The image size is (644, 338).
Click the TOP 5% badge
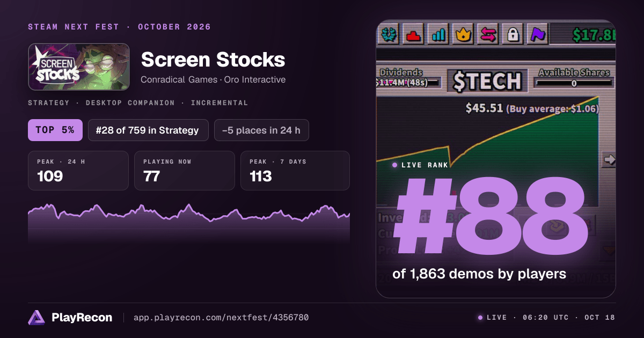coord(55,130)
